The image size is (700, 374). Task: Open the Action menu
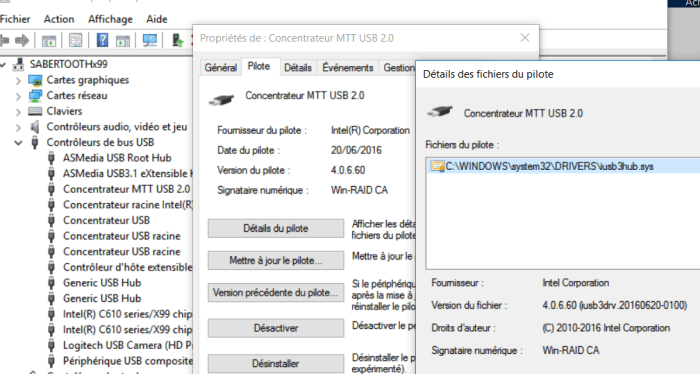59,19
